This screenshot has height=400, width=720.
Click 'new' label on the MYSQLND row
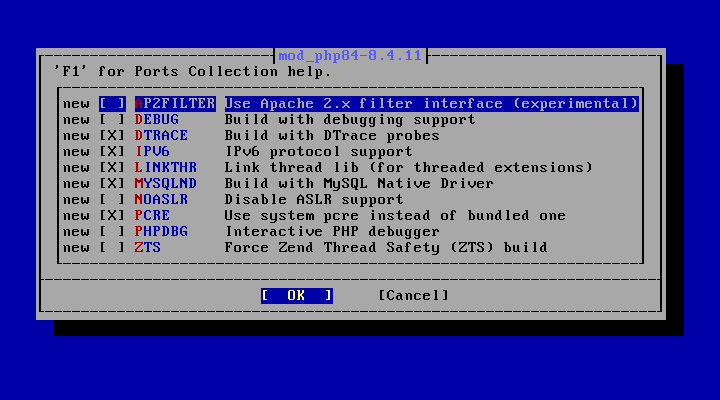76,184
